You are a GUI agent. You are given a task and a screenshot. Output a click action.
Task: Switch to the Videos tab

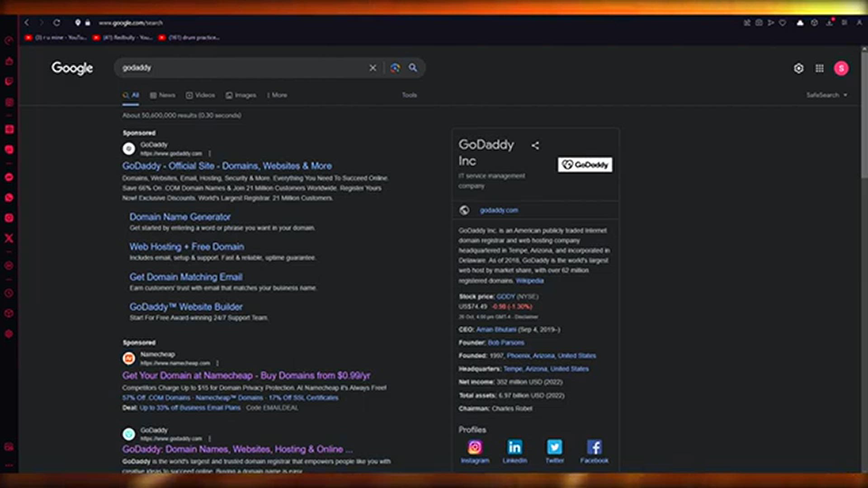200,95
